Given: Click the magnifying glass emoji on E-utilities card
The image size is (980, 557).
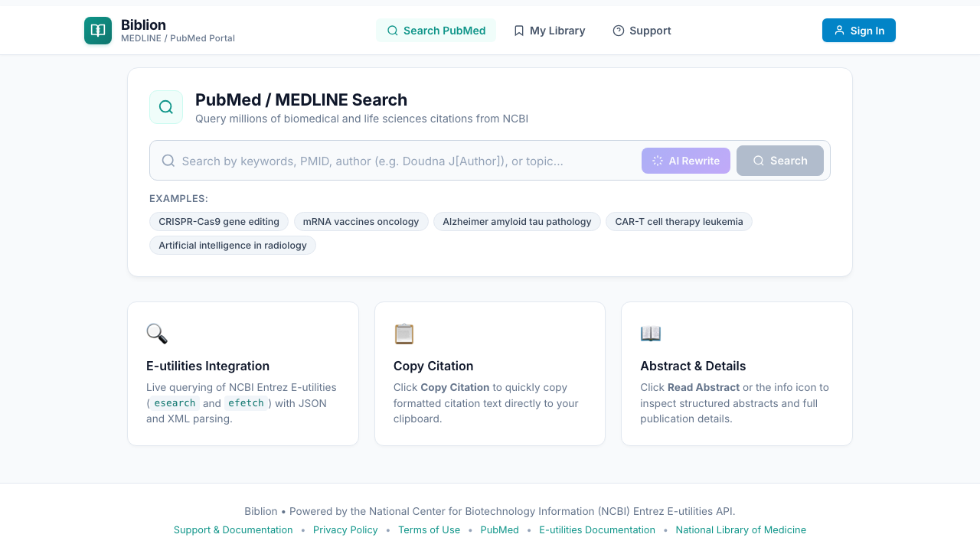Looking at the screenshot, I should point(157,334).
